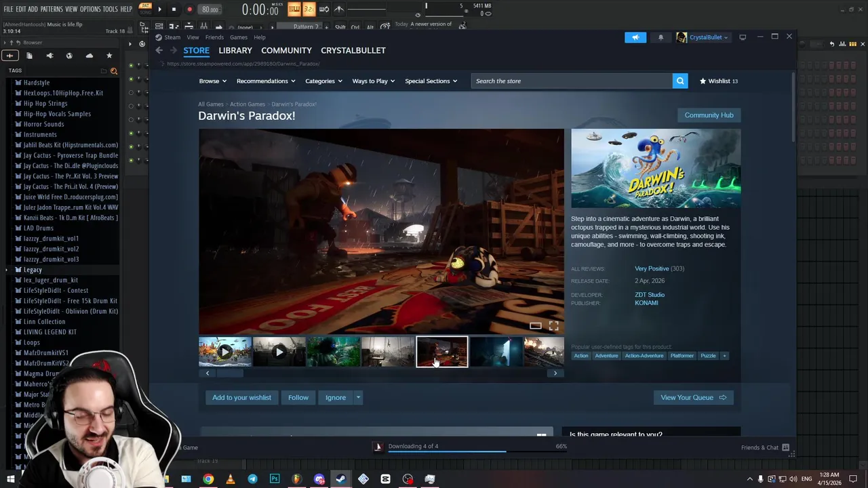868x488 pixels.
Task: Open the Wishlist star link
Action: [x=719, y=81]
